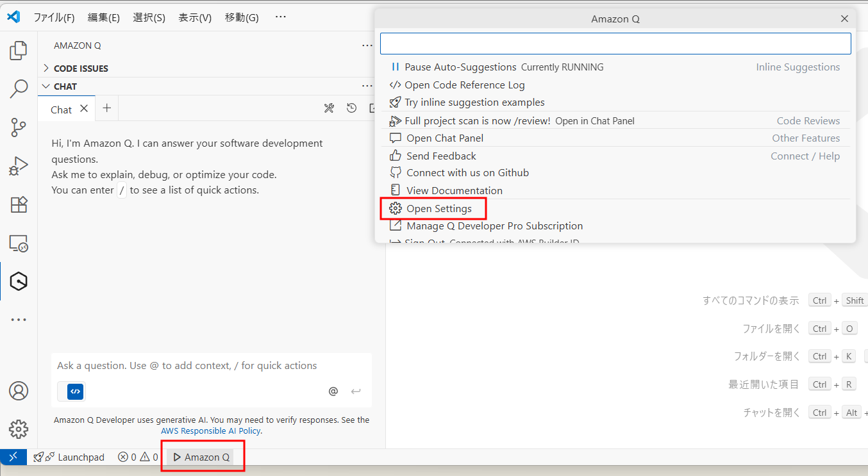Choose Connect with us on Github
This screenshot has height=476, width=868.
pyautogui.click(x=615, y=173)
